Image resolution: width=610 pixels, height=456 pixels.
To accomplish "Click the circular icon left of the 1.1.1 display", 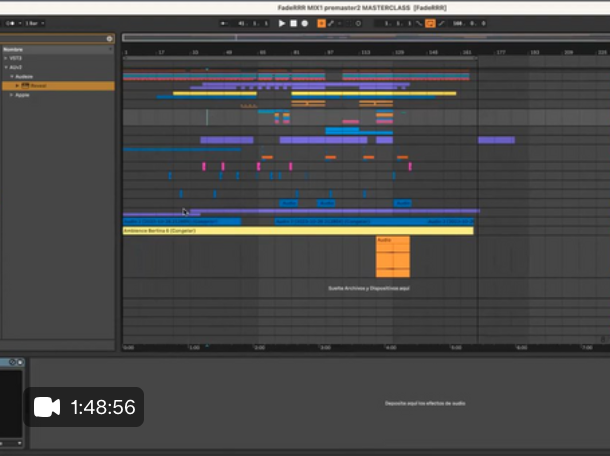I will point(358,23).
